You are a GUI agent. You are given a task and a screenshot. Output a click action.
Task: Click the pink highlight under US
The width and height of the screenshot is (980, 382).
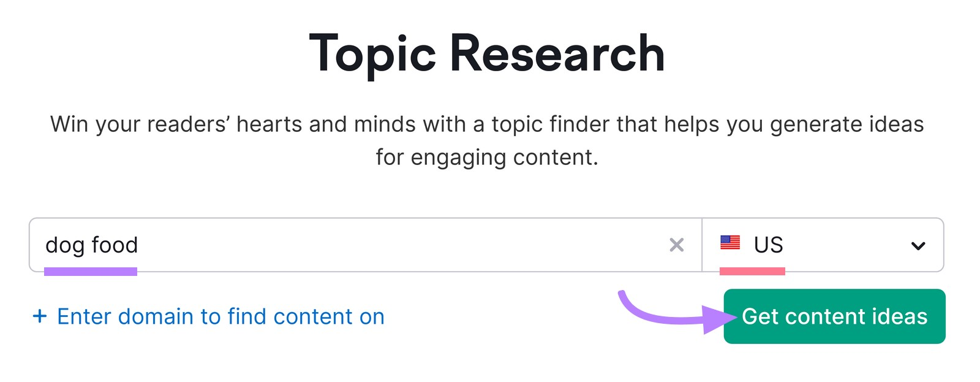(753, 270)
